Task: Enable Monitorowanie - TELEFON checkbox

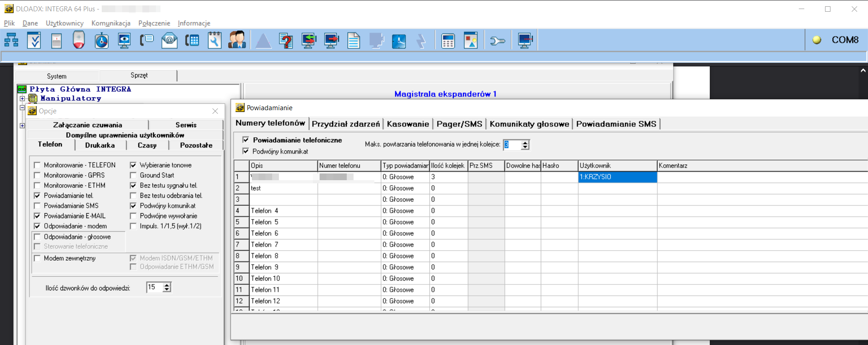Action: [37, 165]
